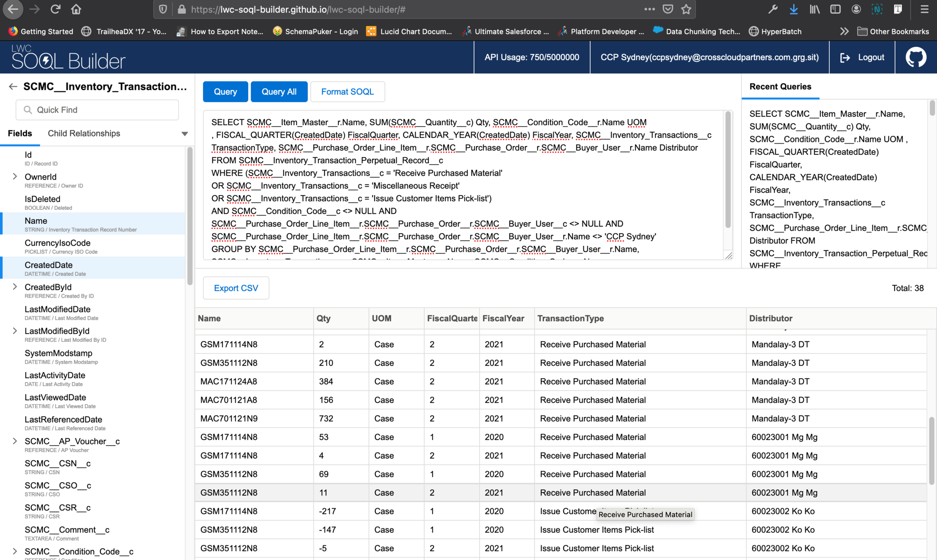
Task: Click the Quick Find search field
Action: (98, 110)
